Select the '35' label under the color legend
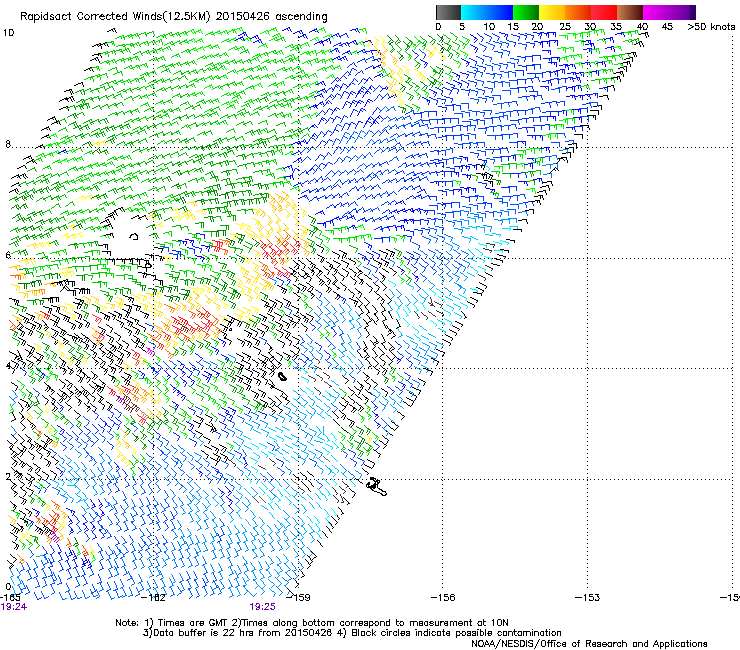 click(x=616, y=27)
